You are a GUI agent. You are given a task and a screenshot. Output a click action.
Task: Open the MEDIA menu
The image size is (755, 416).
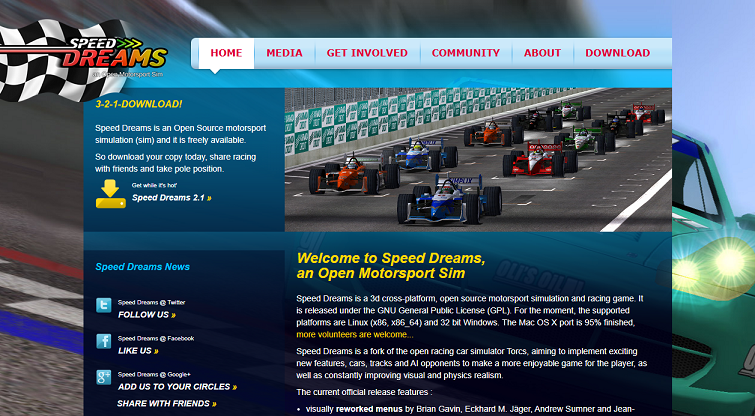285,53
